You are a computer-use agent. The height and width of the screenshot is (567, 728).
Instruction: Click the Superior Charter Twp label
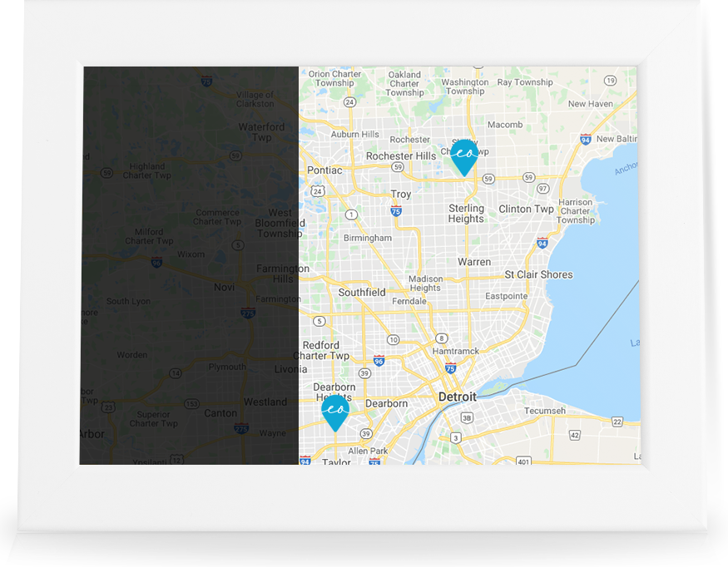coord(154,419)
